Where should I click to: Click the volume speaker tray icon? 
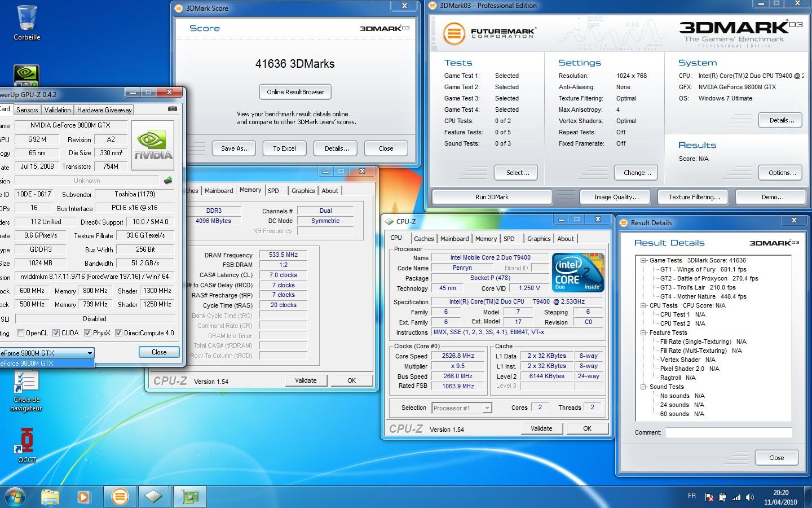click(750, 497)
